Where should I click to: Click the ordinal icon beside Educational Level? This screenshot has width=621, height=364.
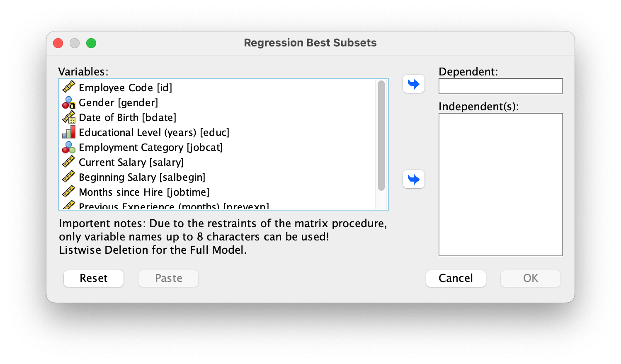coord(69,132)
